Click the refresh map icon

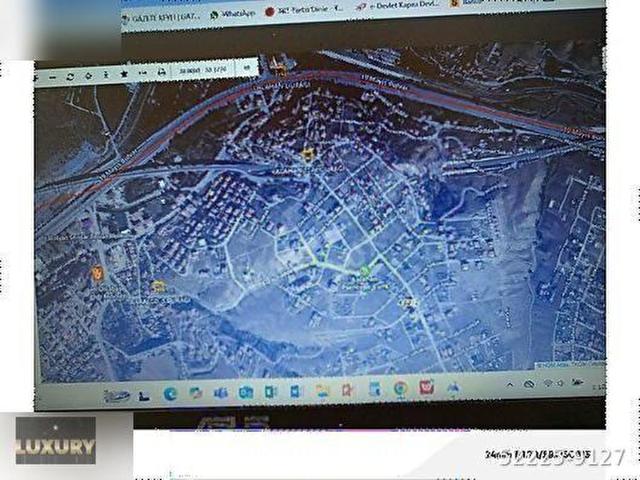coord(70,77)
